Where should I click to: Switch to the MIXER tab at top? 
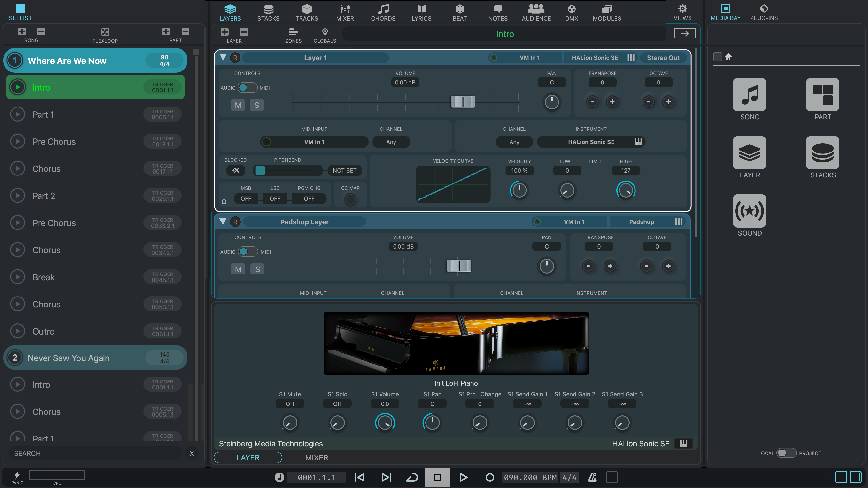point(345,12)
